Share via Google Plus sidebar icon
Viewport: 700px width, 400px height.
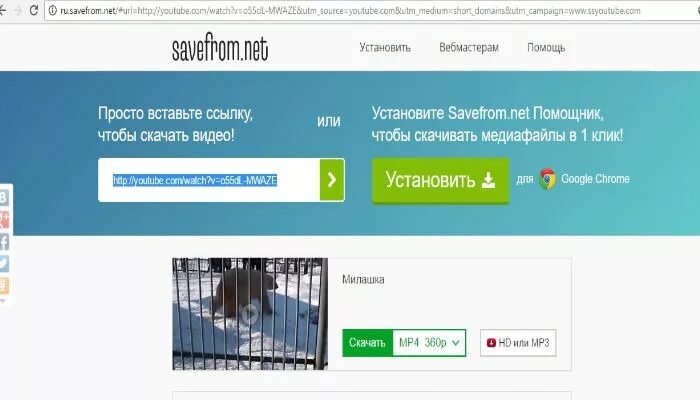tap(4, 220)
